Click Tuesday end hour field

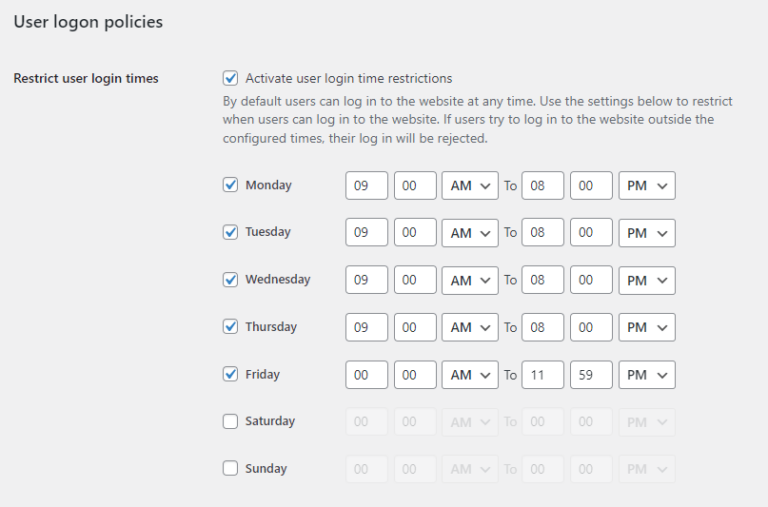click(543, 233)
